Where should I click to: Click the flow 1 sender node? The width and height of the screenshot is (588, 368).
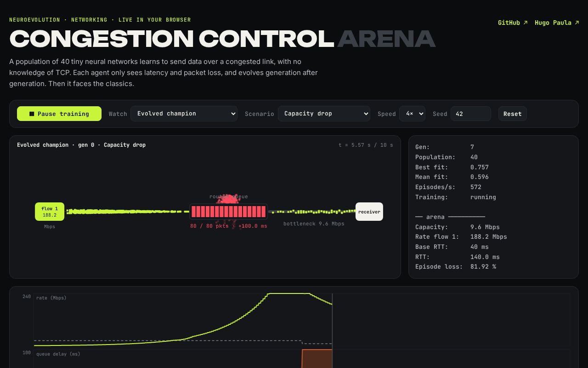point(50,212)
